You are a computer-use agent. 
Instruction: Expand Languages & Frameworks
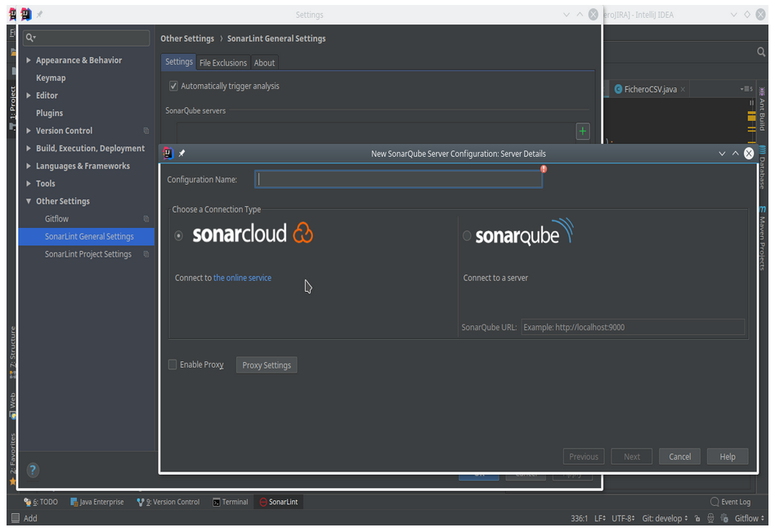point(28,166)
